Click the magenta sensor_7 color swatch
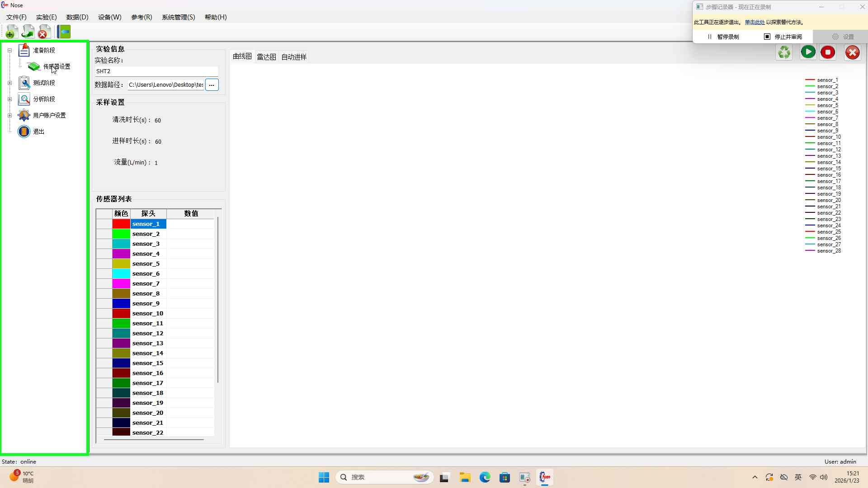This screenshot has width=868, height=488. point(121,284)
